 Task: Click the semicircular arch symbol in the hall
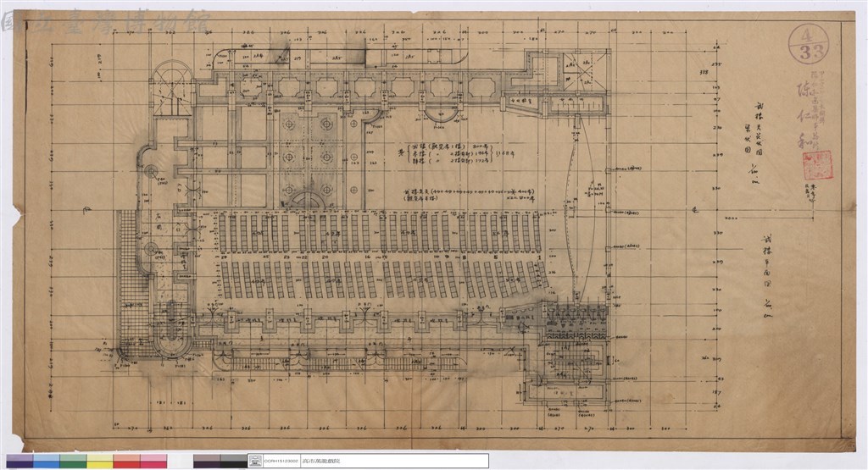pos(309,200)
